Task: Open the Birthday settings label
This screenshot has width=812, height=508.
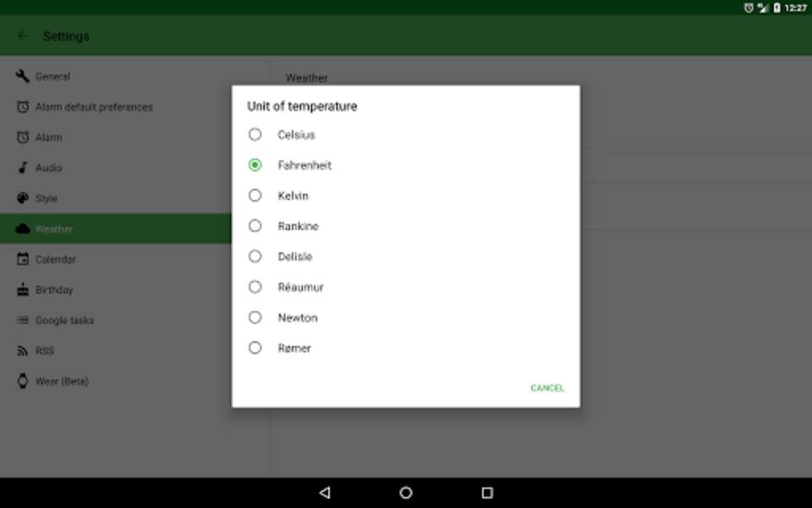Action: coord(54,290)
